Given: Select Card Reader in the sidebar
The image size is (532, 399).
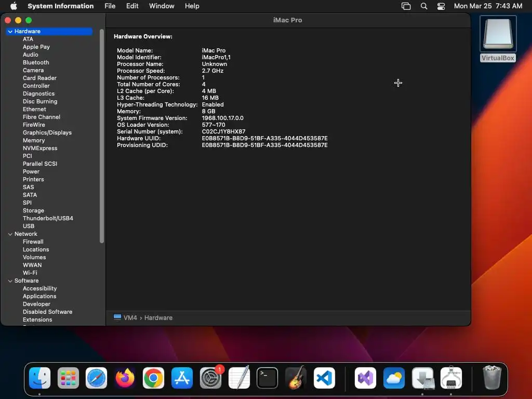Looking at the screenshot, I should [39, 78].
